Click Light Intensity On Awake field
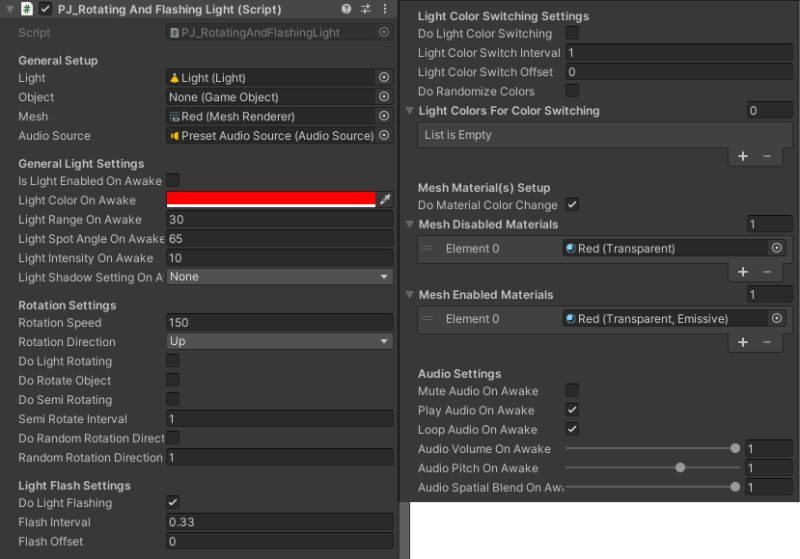800x559 pixels. 280,258
